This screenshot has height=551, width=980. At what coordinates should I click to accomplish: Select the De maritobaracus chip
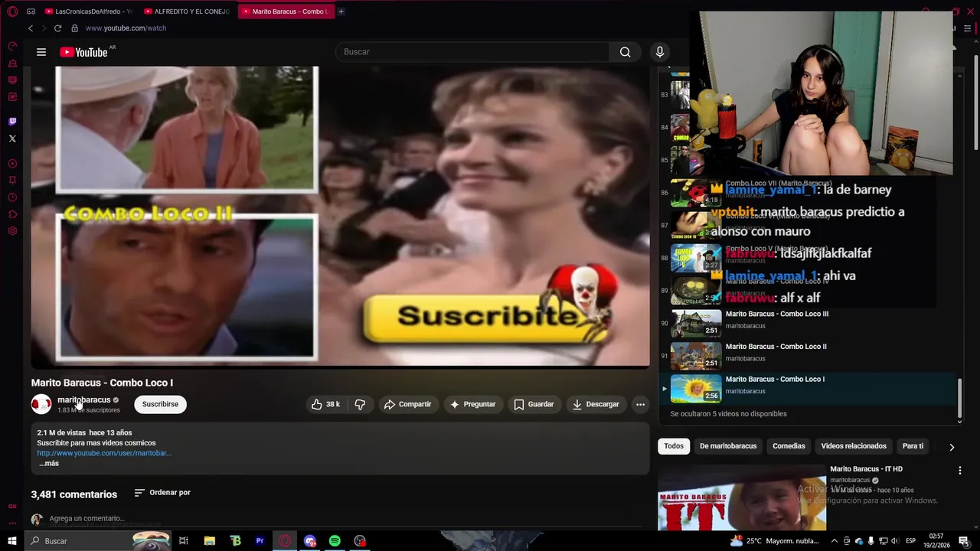728,446
